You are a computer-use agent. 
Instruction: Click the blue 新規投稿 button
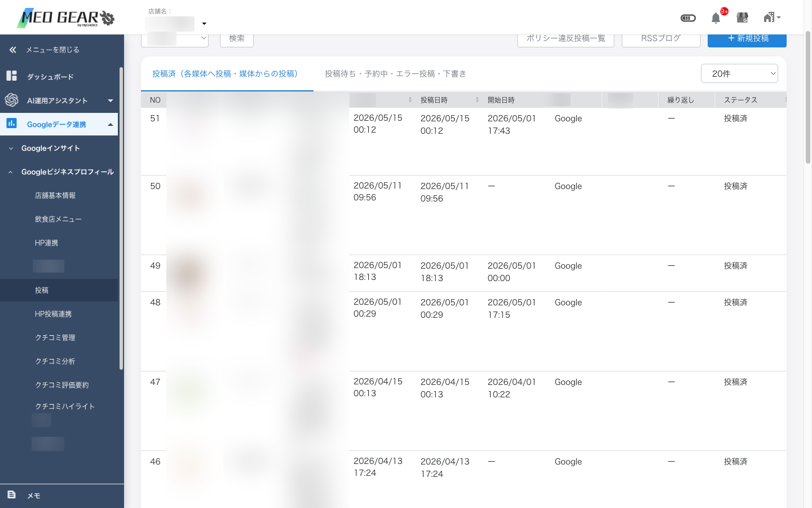[747, 38]
